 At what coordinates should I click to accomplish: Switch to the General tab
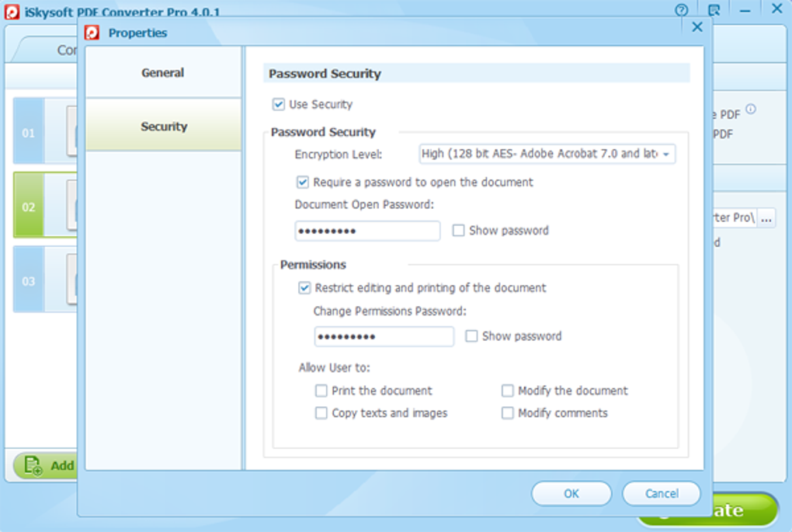(163, 73)
